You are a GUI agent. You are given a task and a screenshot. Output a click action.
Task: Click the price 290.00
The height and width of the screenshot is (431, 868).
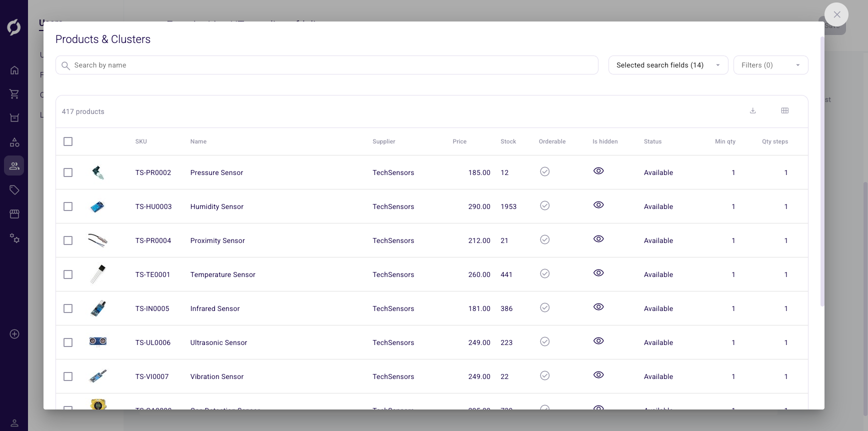[x=479, y=206]
